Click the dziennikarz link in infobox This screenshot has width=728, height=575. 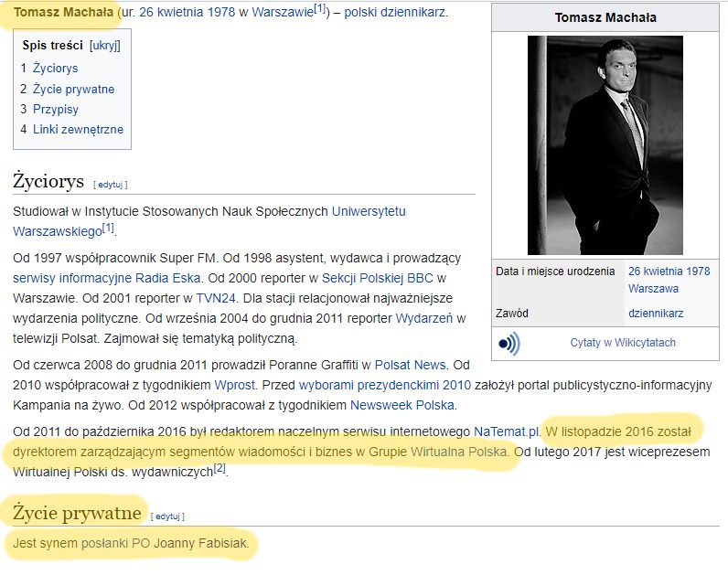[x=655, y=313]
